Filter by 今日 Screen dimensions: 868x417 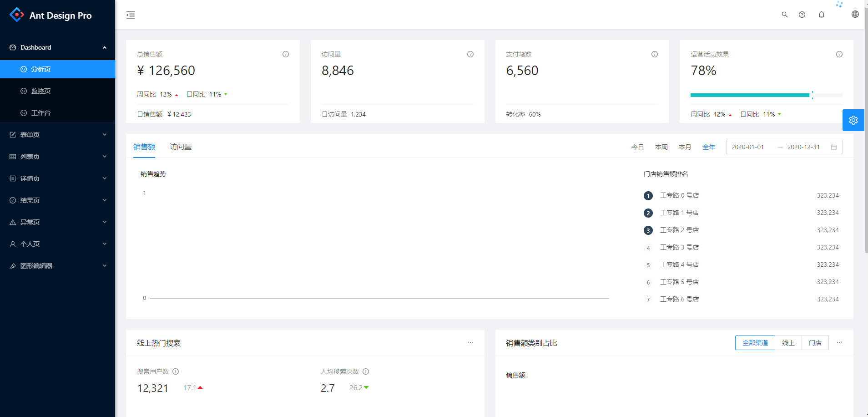coord(638,147)
